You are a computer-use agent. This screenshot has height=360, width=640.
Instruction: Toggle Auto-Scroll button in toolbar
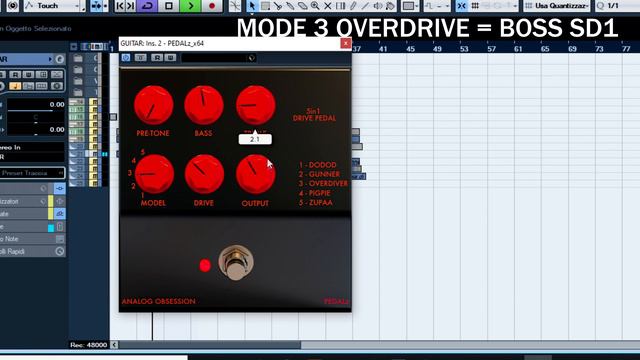[96, 6]
